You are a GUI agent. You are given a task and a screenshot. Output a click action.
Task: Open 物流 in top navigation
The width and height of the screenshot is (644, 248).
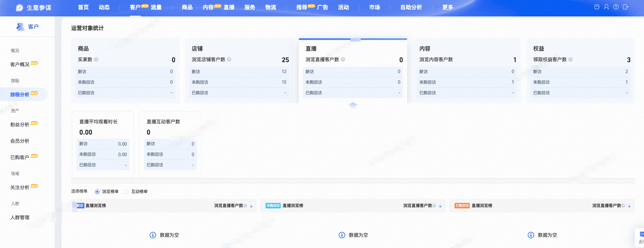[271, 7]
